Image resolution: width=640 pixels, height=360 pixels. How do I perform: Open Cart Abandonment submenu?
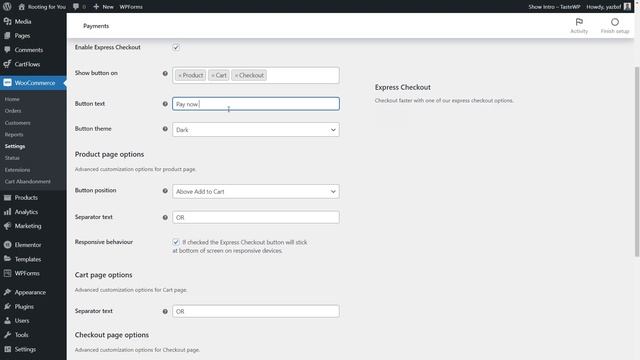[28, 181]
